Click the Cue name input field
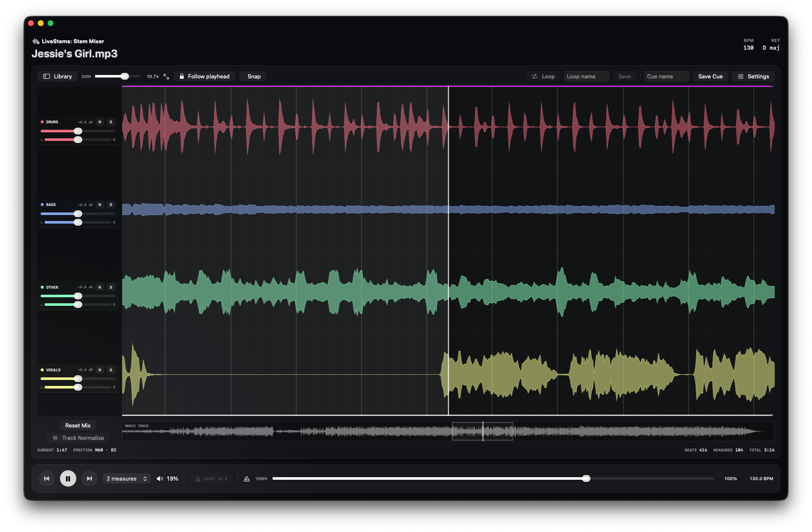The height and width of the screenshot is (532, 812). coord(666,76)
